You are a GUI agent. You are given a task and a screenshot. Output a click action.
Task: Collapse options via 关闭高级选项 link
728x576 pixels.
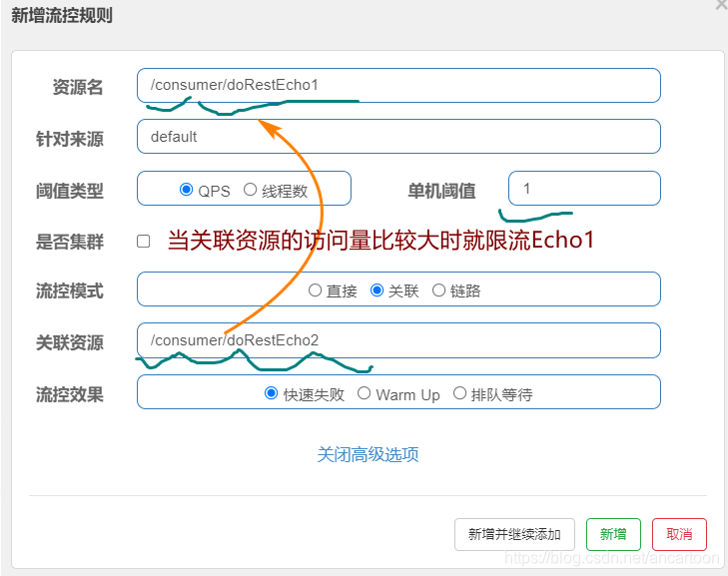(367, 454)
